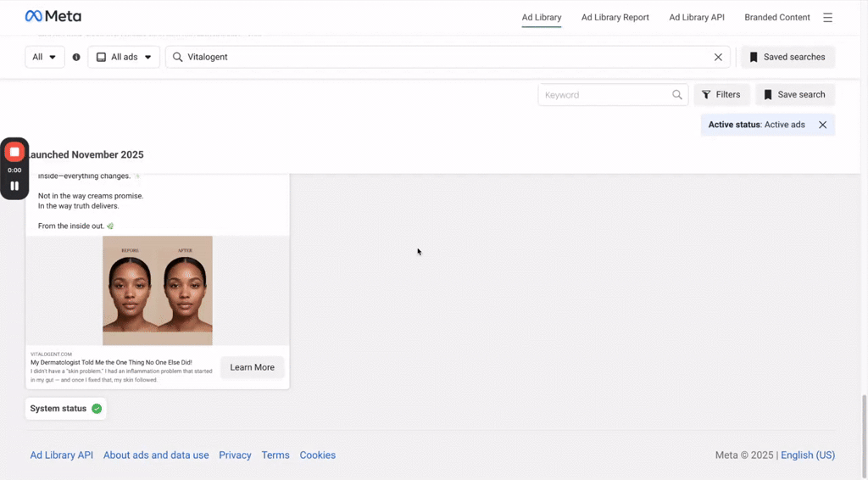Open the All ads category dropdown
The width and height of the screenshot is (868, 480).
(x=124, y=57)
